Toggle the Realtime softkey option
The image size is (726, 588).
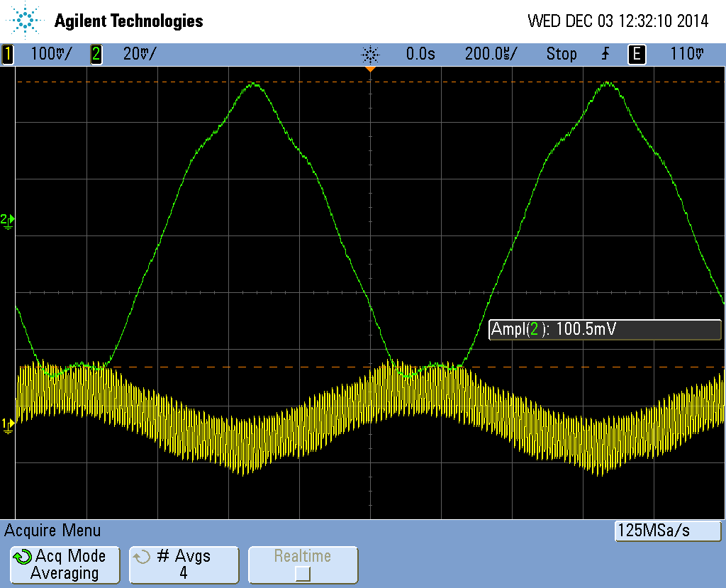pos(303,565)
